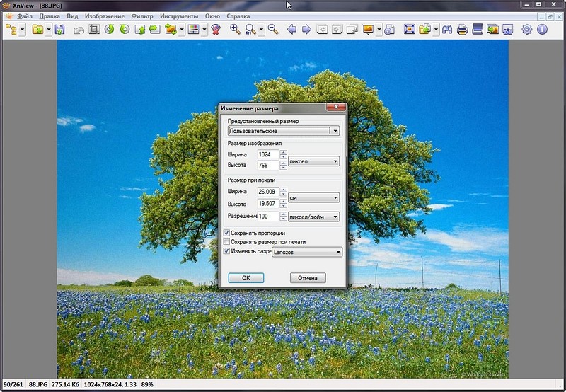Click the Print icon in toolbar

pos(462,30)
